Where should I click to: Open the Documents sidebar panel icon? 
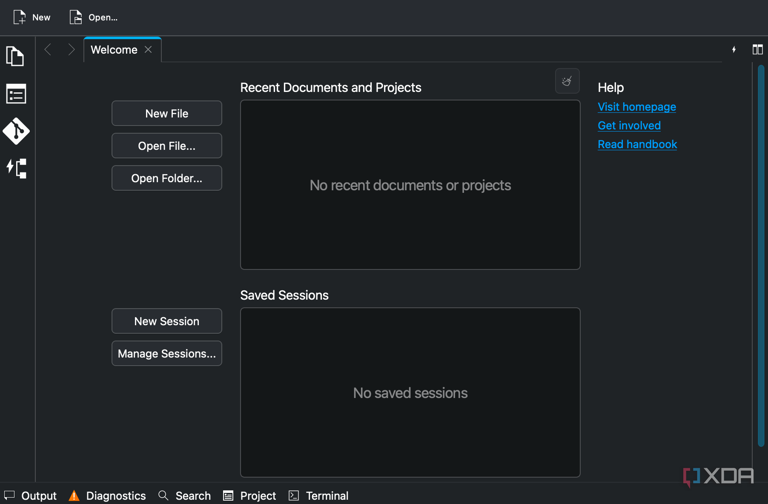point(16,56)
